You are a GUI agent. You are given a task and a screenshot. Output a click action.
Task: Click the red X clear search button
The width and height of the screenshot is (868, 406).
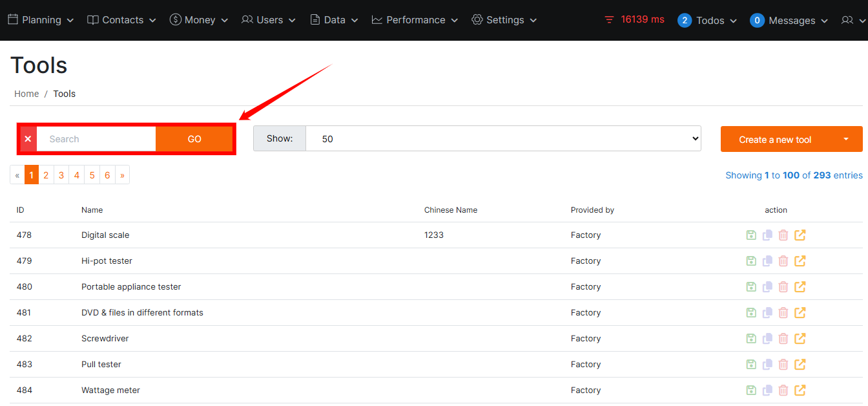click(x=28, y=139)
